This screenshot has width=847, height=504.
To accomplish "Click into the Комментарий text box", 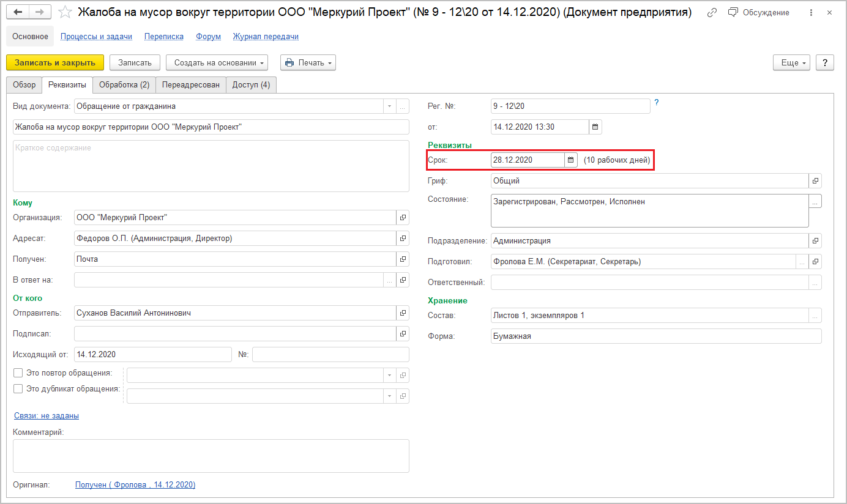I will tap(211, 456).
